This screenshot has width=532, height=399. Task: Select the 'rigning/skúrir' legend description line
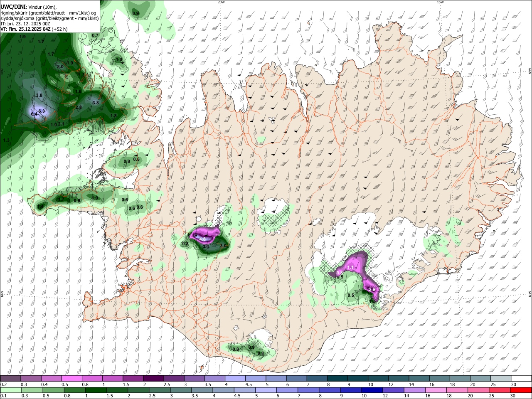[x=48, y=12]
